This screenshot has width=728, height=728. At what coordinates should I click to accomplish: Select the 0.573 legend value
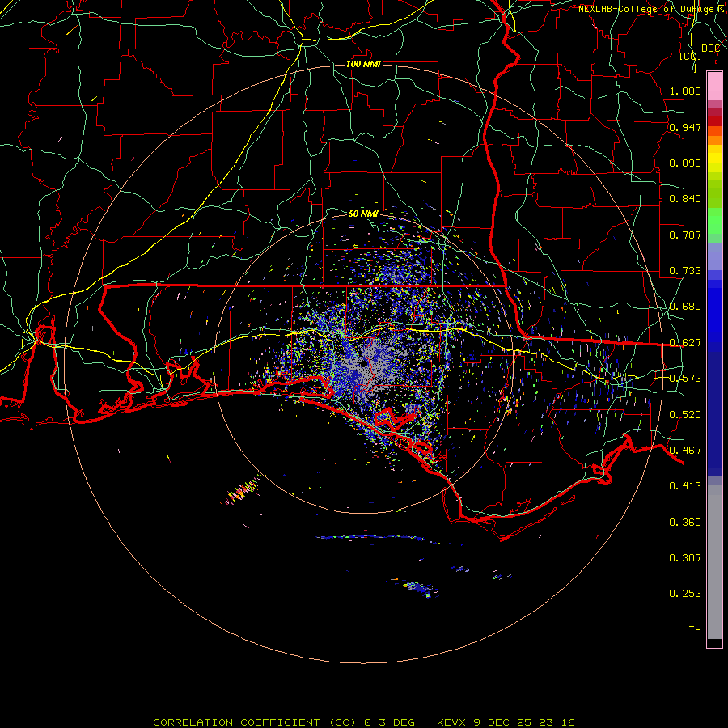coord(685,379)
